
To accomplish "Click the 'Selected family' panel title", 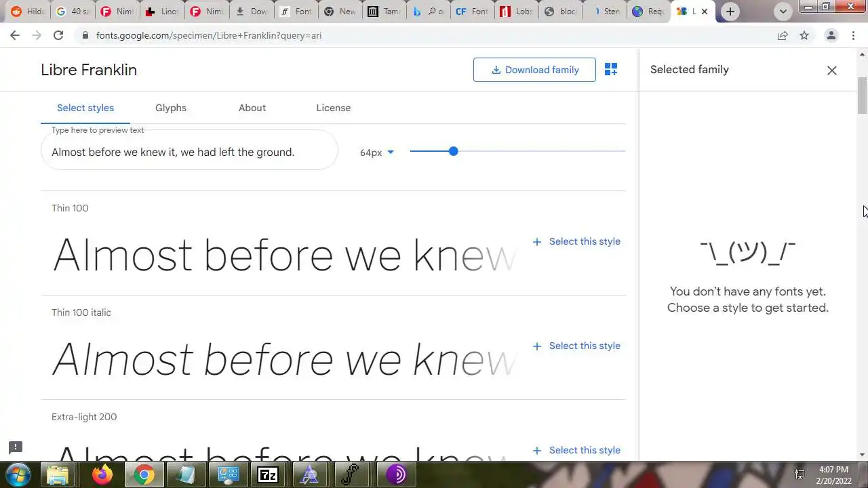I will coord(690,69).
